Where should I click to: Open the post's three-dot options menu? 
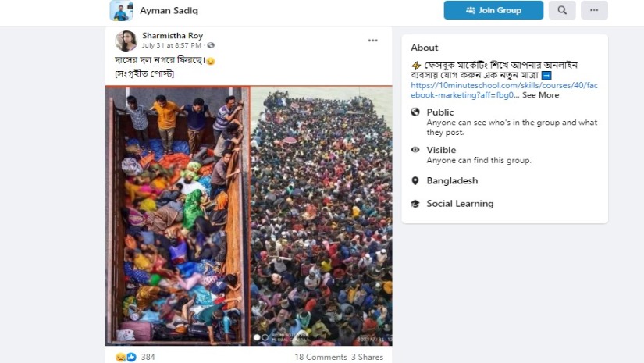[372, 41]
